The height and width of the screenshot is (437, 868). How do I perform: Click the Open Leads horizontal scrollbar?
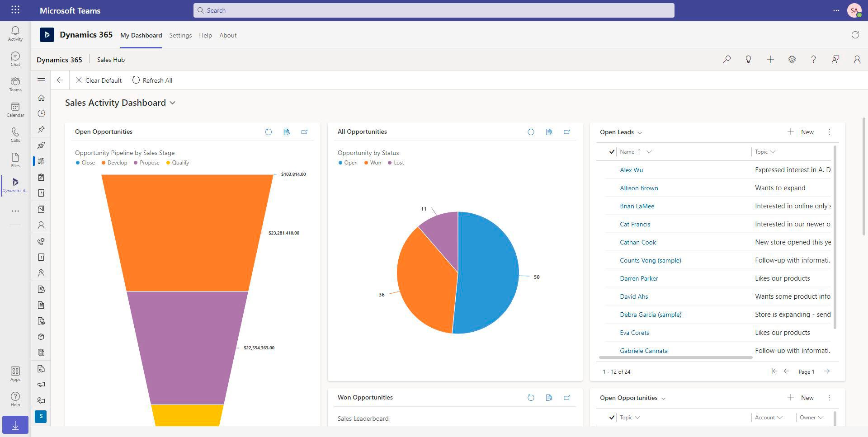pyautogui.click(x=675, y=357)
